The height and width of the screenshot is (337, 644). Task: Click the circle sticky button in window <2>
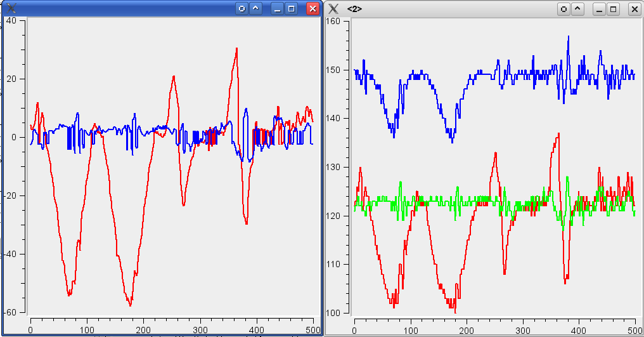click(x=564, y=9)
